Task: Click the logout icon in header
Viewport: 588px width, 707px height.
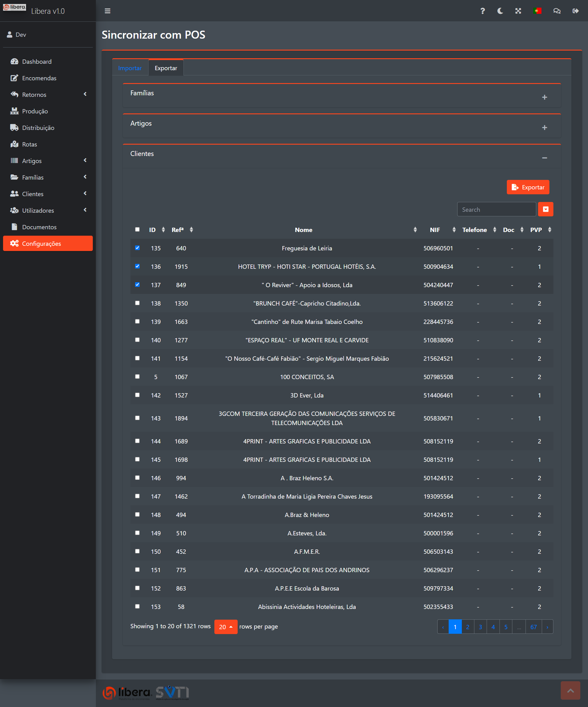Action: 575,11
